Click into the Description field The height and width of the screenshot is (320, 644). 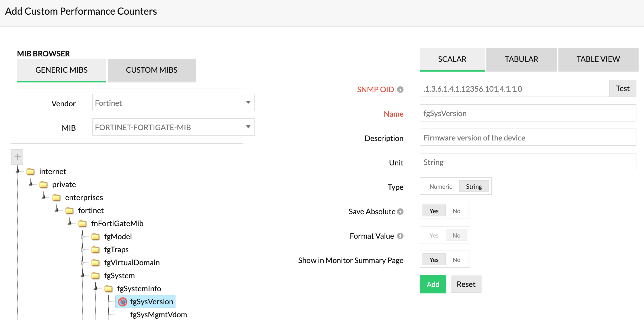528,138
